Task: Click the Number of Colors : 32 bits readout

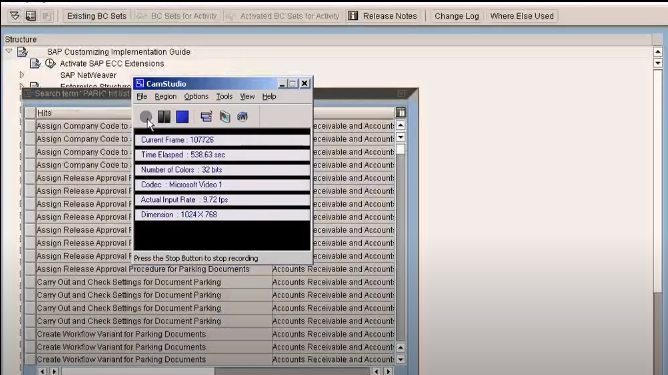Action: (222, 170)
